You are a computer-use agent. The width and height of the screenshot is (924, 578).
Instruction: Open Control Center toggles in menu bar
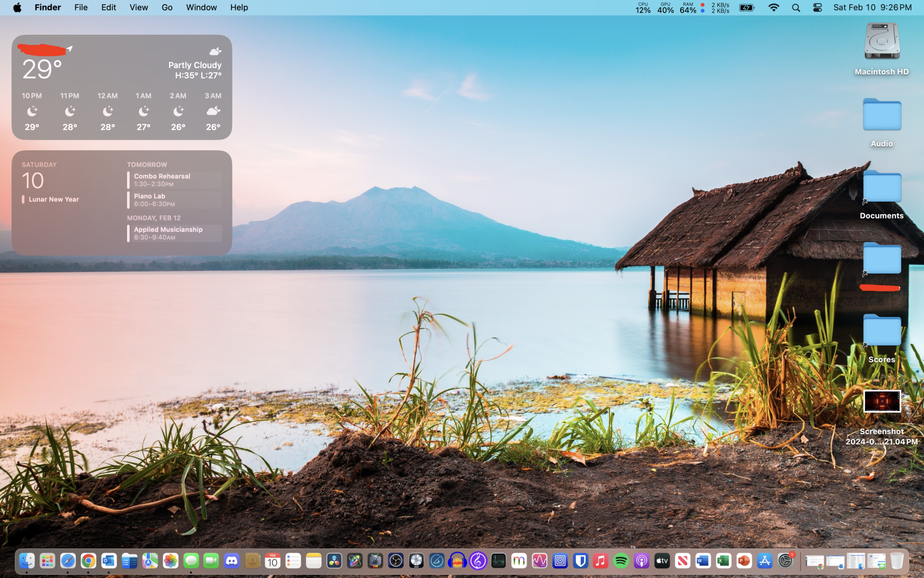817,7
